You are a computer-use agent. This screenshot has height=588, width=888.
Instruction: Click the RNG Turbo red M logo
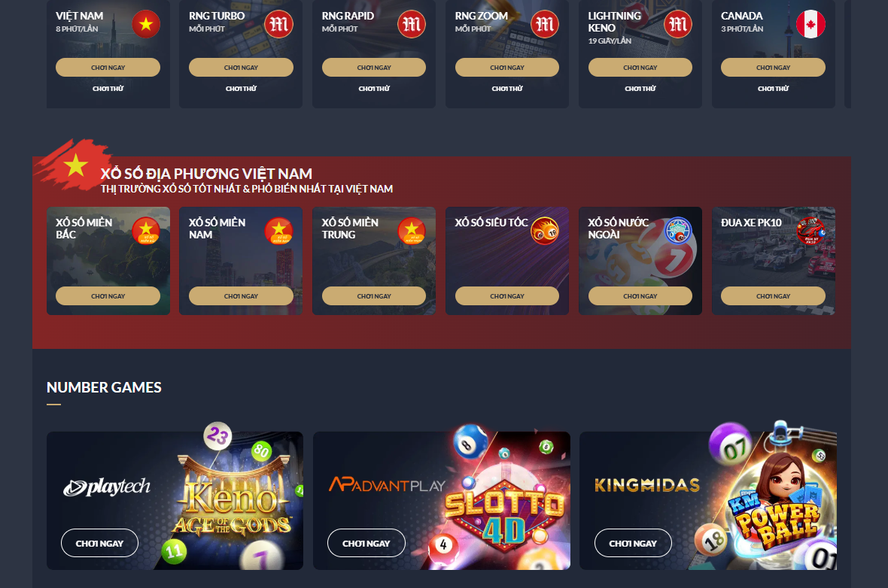pyautogui.click(x=278, y=24)
